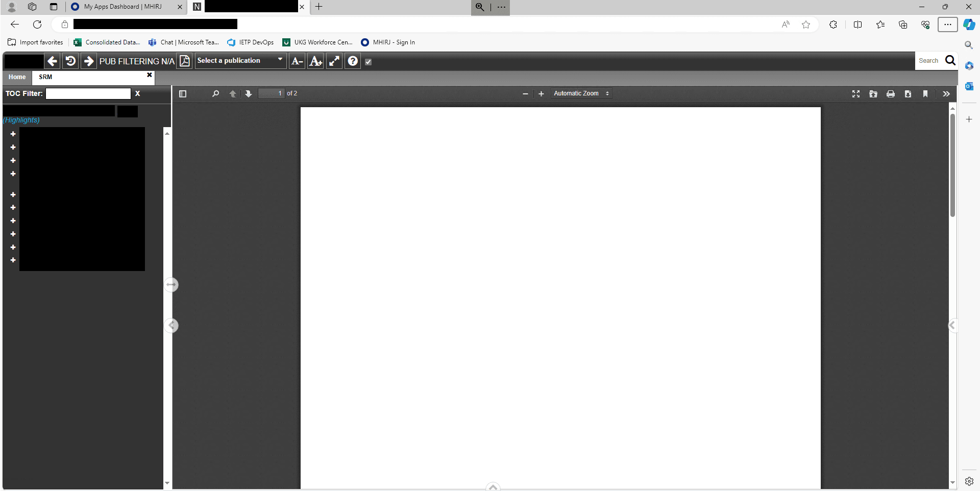
Task: Open help using the question mark icon
Action: pyautogui.click(x=352, y=61)
